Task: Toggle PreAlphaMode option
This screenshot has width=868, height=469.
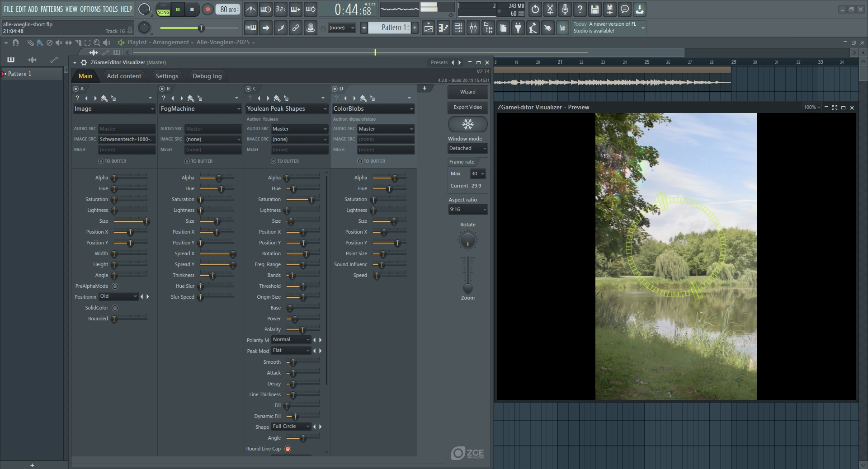Action: (x=115, y=286)
